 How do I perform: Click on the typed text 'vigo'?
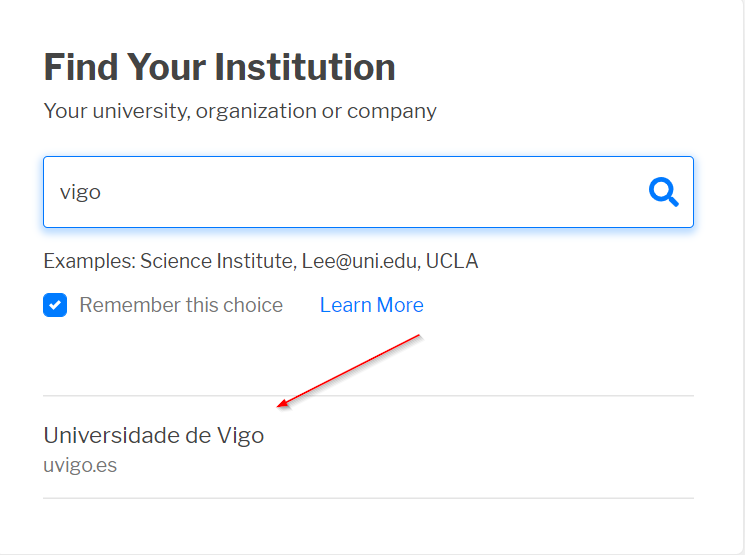pyautogui.click(x=80, y=192)
